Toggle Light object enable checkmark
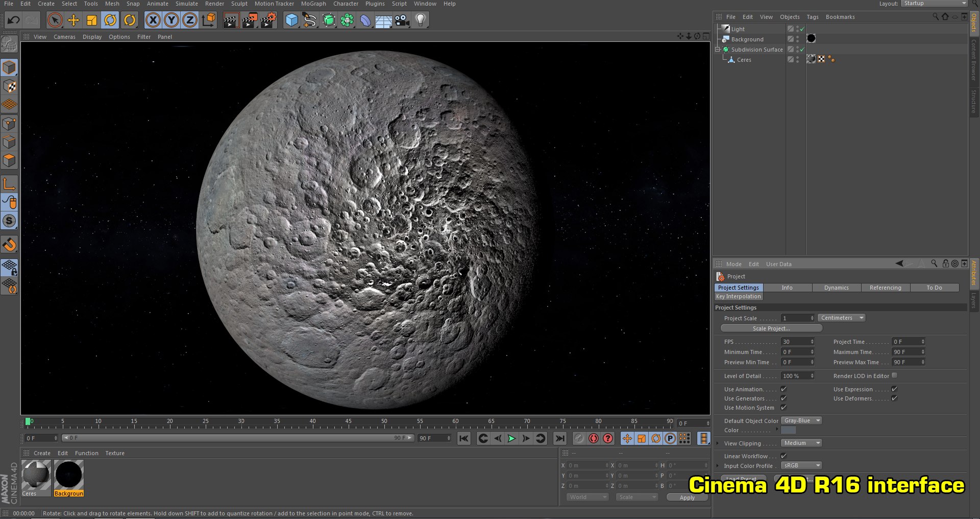 (x=802, y=29)
